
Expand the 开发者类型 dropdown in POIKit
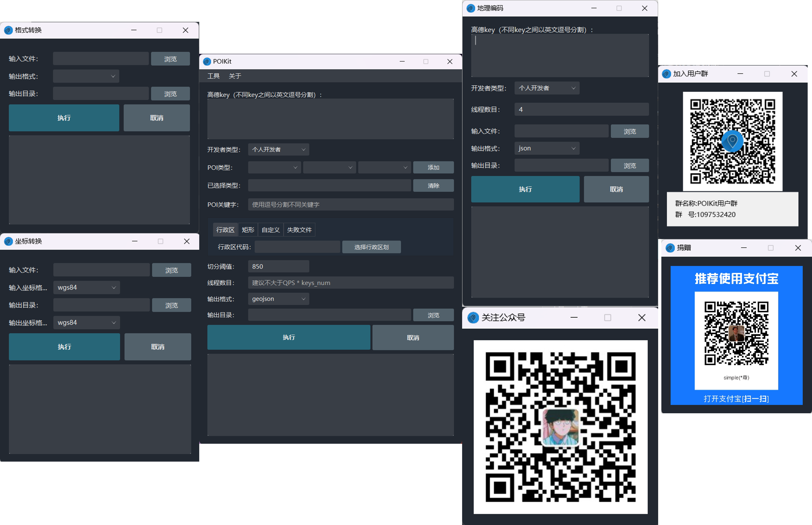278,150
